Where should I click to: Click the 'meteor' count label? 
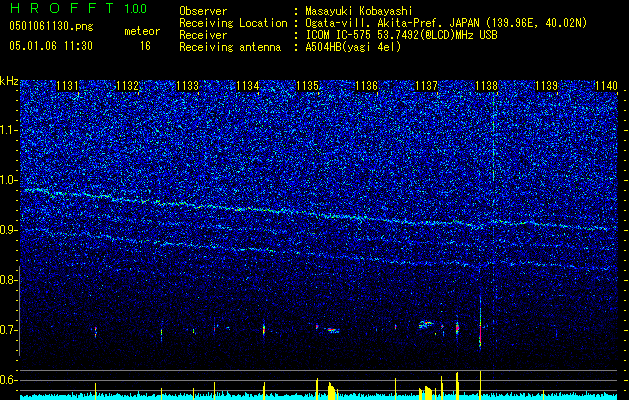click(x=142, y=31)
